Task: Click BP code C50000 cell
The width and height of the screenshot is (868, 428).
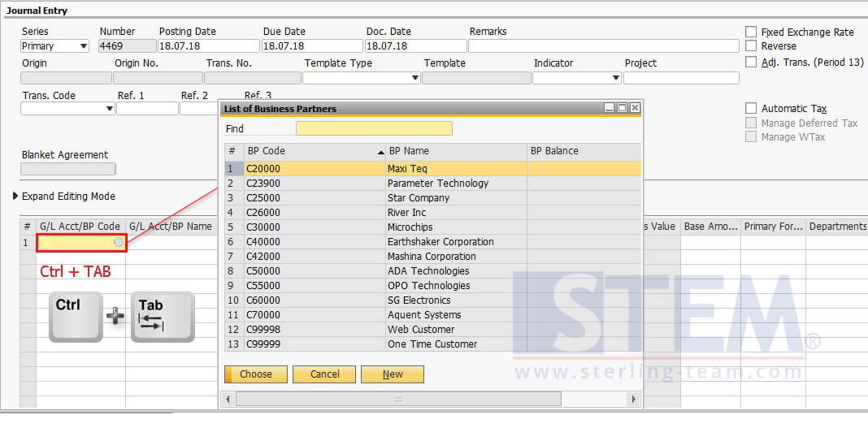Action: [x=315, y=271]
